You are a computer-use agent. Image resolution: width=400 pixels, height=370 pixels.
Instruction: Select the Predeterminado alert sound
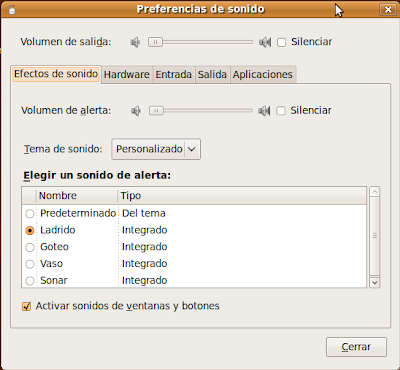[30, 213]
